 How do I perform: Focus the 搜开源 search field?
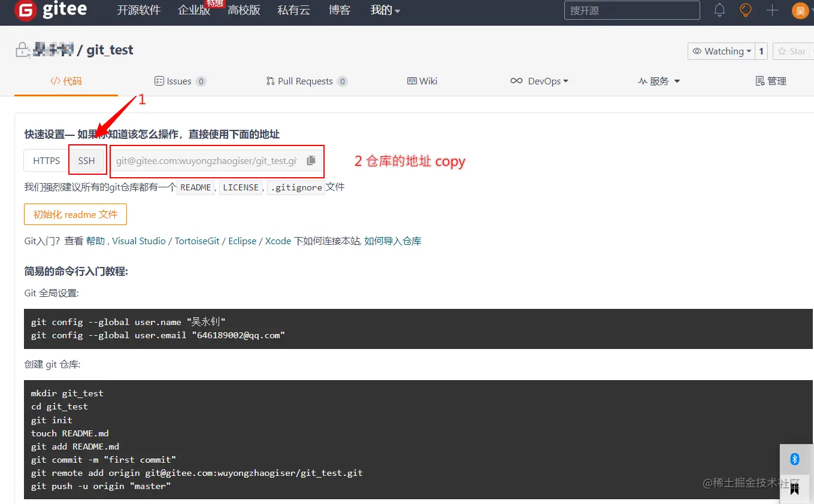[x=632, y=10]
